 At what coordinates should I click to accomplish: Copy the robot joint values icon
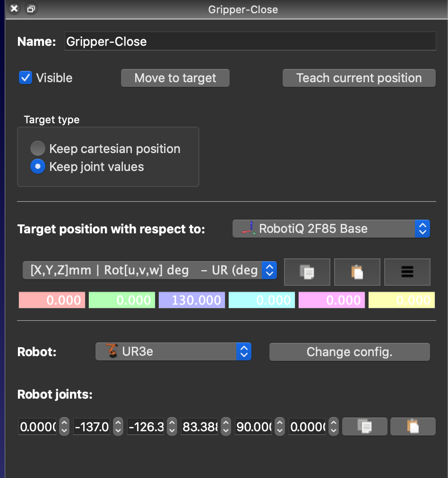(x=364, y=427)
